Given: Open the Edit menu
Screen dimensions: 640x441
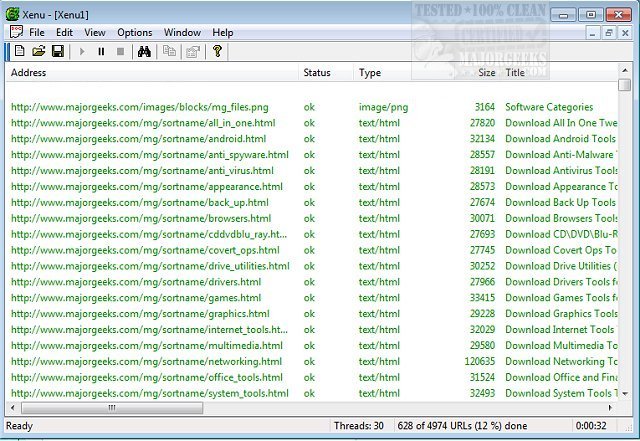Looking at the screenshot, I should [64, 33].
